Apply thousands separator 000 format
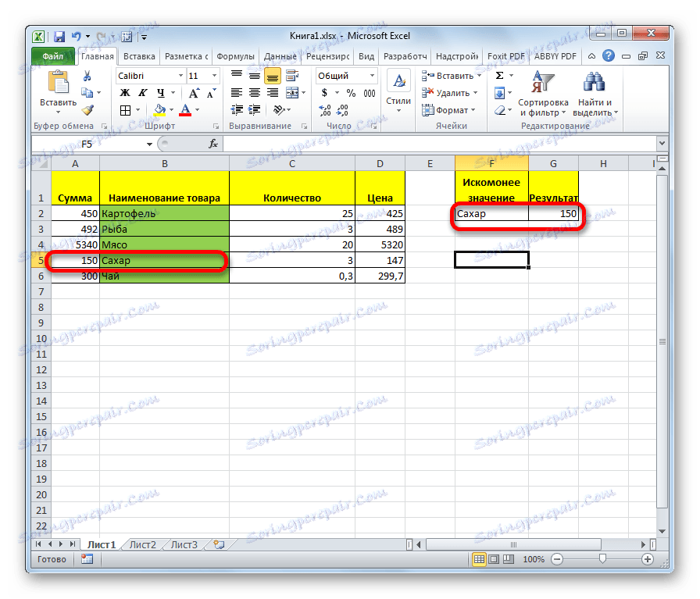Screen dimensions: 700x599 pyautogui.click(x=370, y=93)
